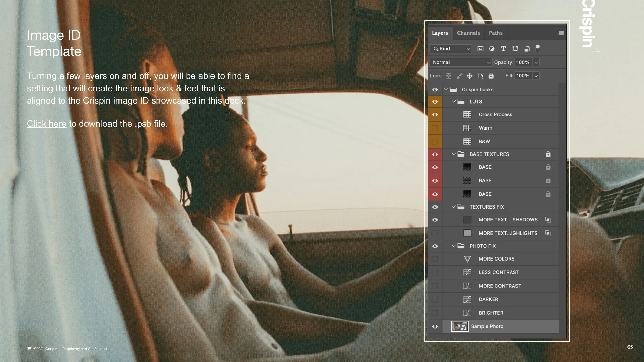This screenshot has width=644, height=362.
Task: Collapse the PHOTO FIX group chevron
Action: click(x=454, y=246)
